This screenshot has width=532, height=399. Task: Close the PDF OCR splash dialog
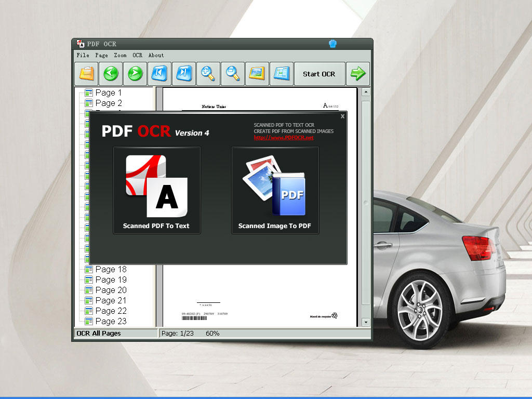[342, 116]
